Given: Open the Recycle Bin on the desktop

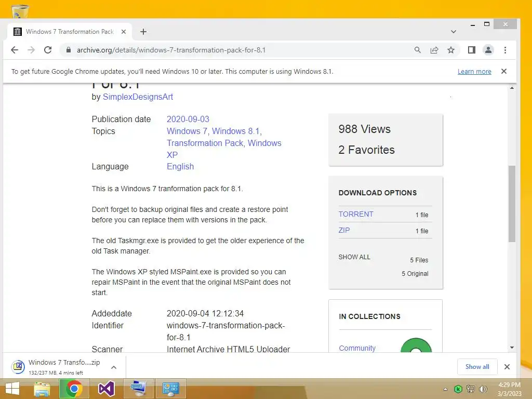Looking at the screenshot, I should click(x=20, y=11).
